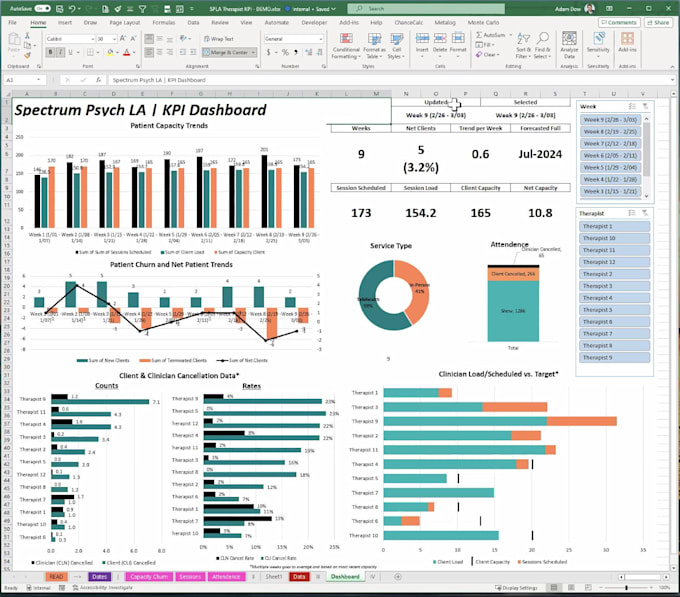Click the Font Color red swatch

click(127, 52)
